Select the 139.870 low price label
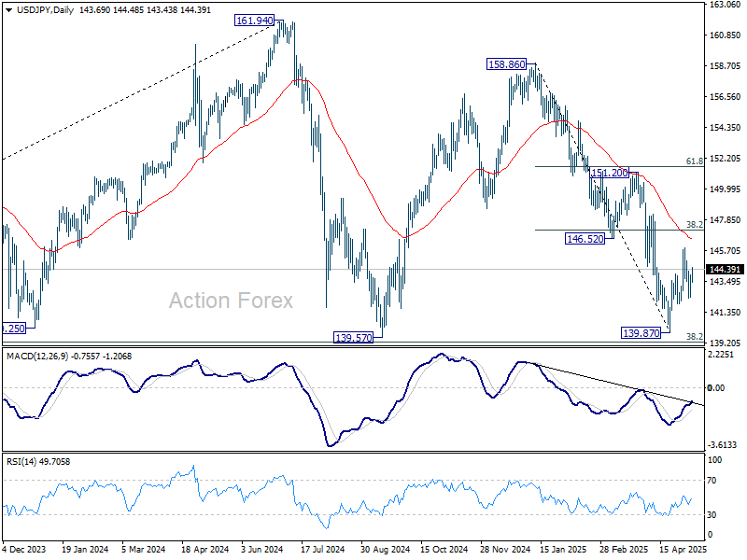Screen dimensions: 747x560 [x=641, y=332]
